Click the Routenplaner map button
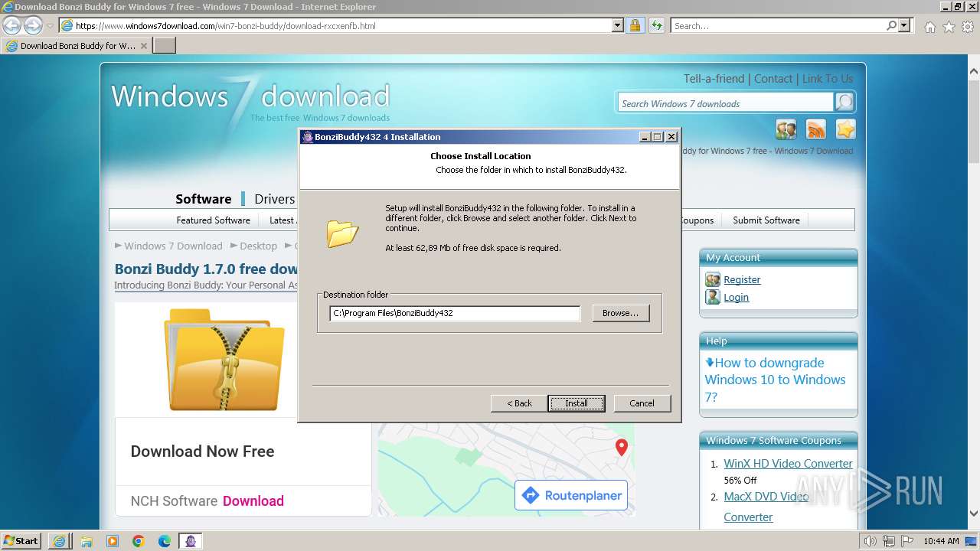 pos(571,496)
